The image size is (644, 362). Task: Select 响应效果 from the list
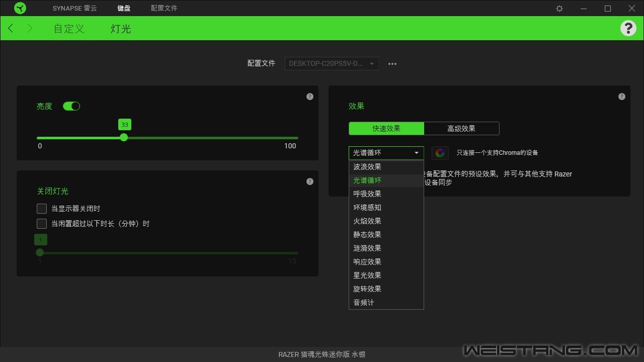[386, 262]
